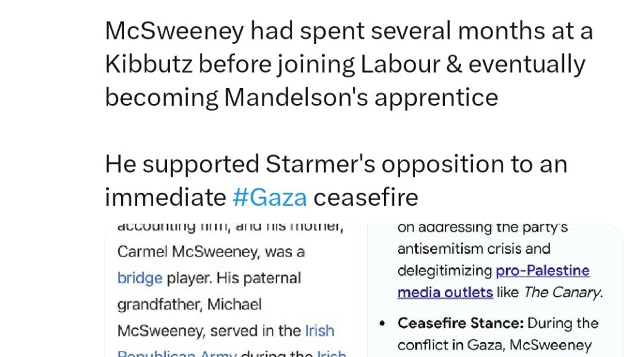644x357 pixels.
Task: Click the underlined 'media outlets' link text
Action: tap(445, 292)
